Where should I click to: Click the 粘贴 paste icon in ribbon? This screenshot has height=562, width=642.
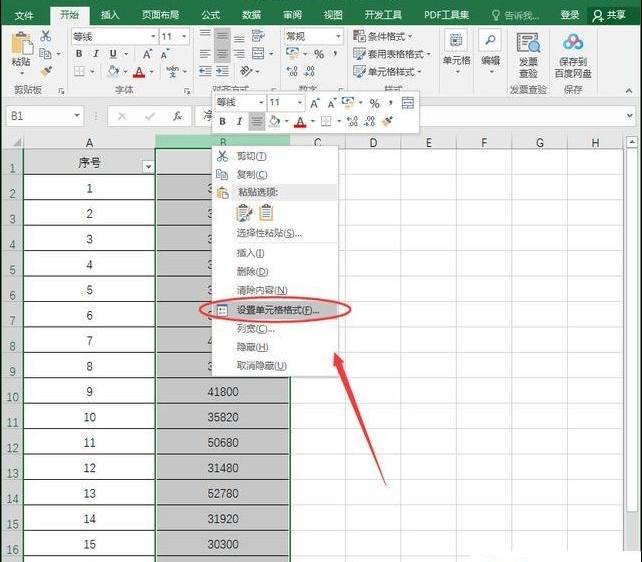(20, 43)
